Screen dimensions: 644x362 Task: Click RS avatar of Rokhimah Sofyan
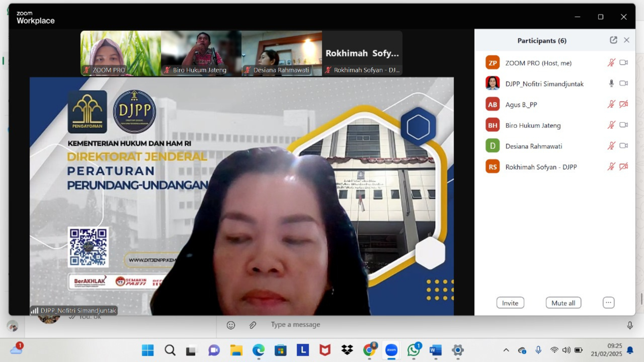tap(492, 167)
